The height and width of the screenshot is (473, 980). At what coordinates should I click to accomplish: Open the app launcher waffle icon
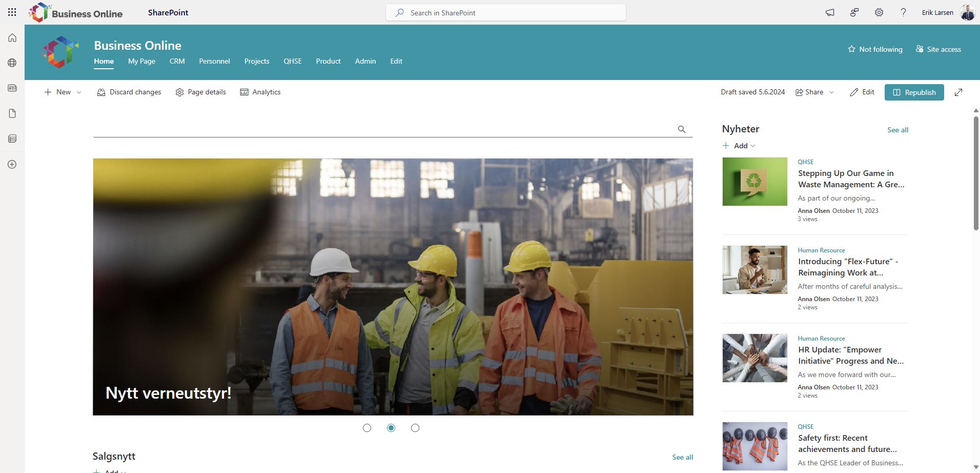[12, 12]
